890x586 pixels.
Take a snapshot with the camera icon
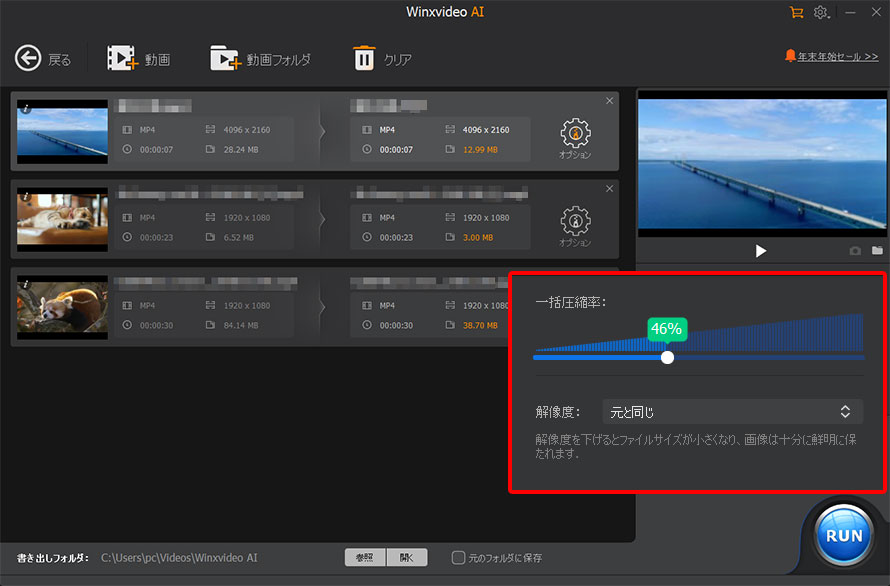click(855, 251)
